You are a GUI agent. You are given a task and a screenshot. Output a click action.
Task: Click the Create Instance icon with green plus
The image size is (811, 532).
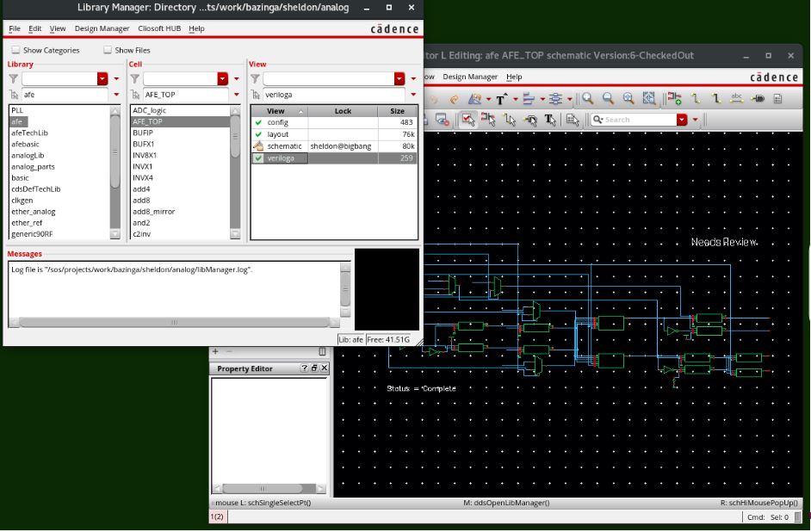(x=674, y=99)
